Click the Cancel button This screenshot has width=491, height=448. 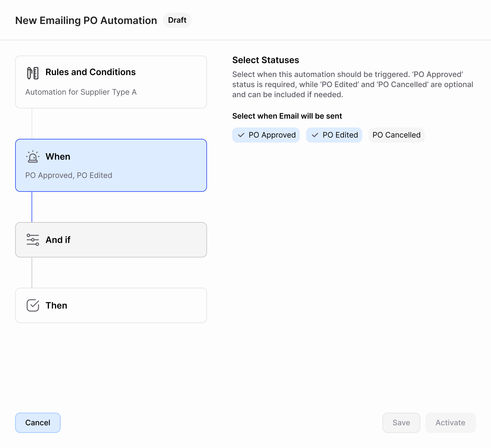pyautogui.click(x=38, y=422)
